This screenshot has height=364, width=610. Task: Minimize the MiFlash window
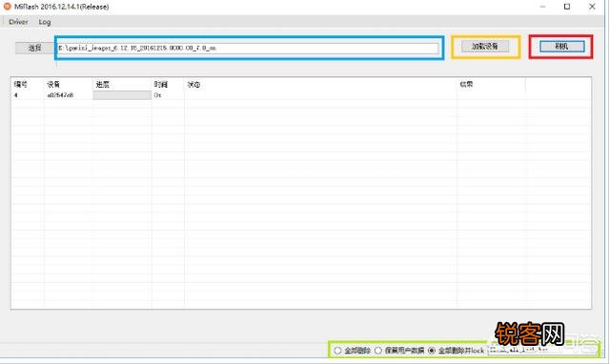pos(542,7)
